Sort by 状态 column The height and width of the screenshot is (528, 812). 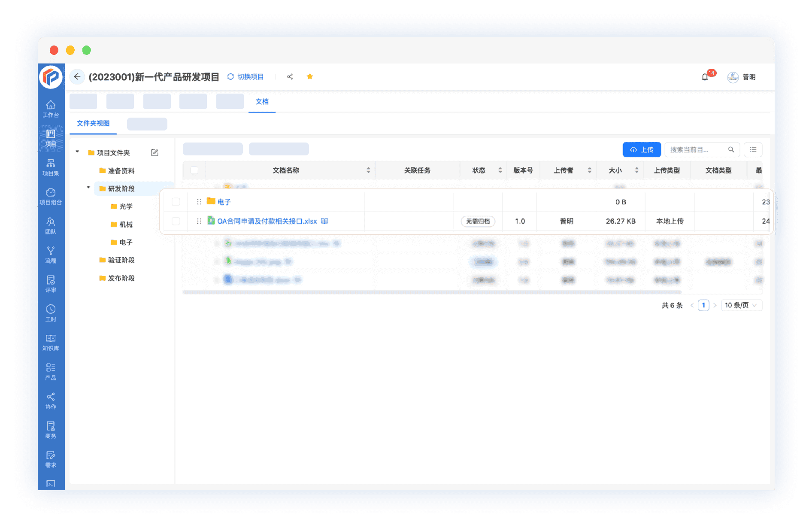(x=500, y=170)
